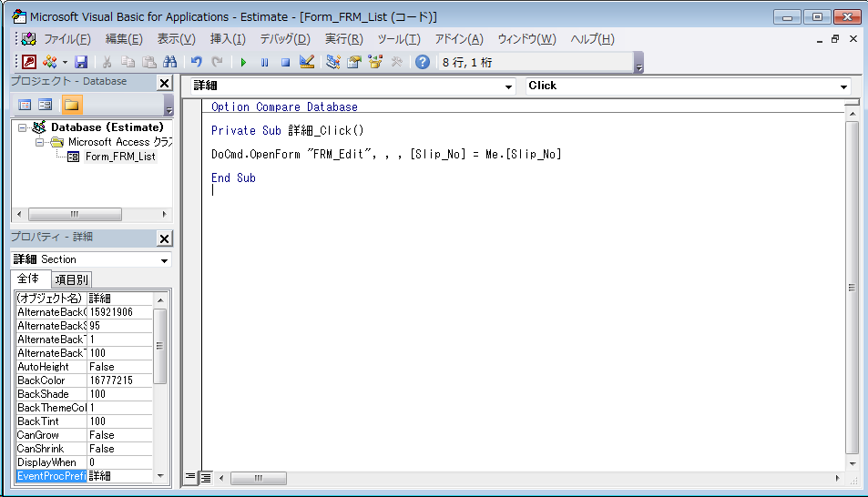The width and height of the screenshot is (868, 497).
Task: Switch to Full Module View button
Action: click(205, 478)
